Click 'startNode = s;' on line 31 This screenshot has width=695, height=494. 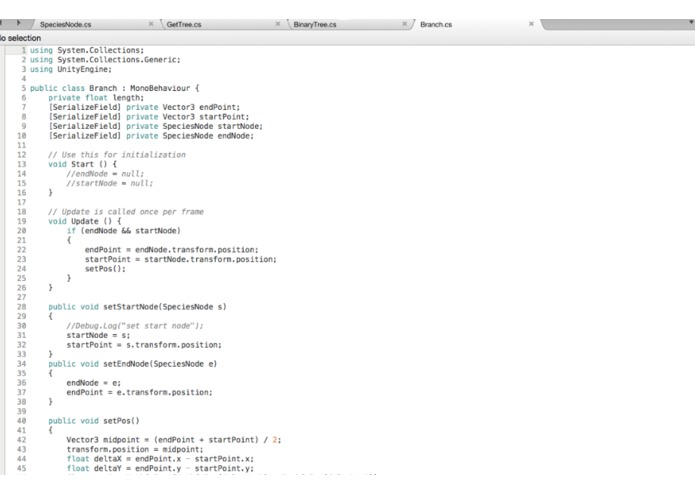[x=98, y=335]
